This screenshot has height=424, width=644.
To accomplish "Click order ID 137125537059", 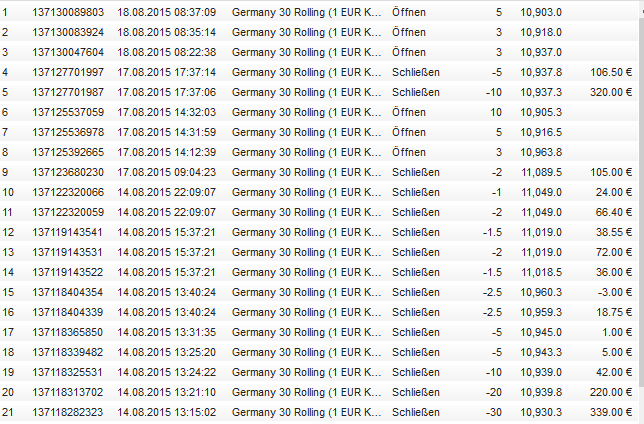I will pos(67,112).
